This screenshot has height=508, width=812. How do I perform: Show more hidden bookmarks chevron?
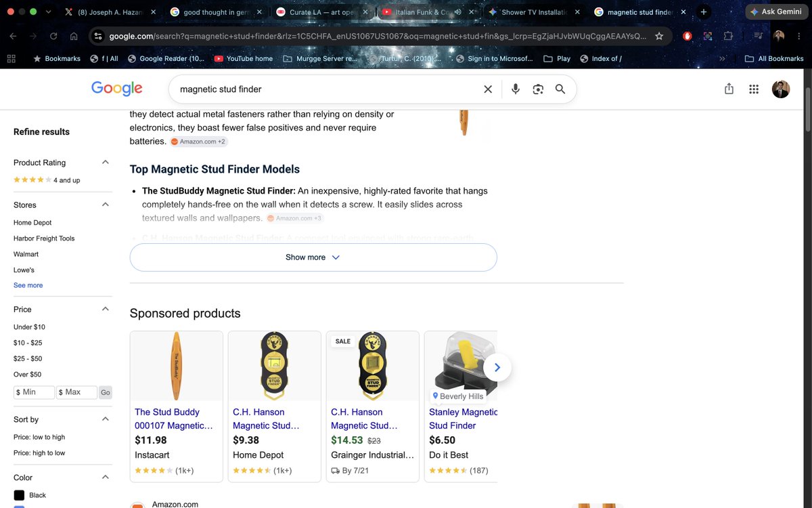[x=722, y=59]
